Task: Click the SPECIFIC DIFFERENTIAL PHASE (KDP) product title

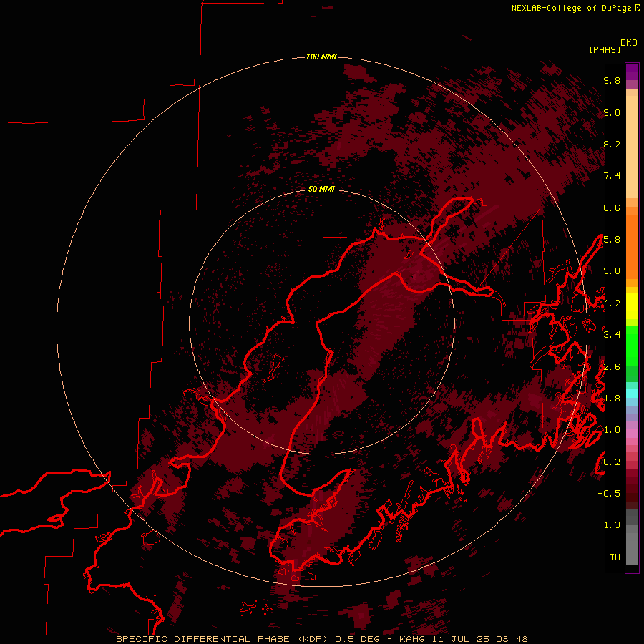Action: pyautogui.click(x=222, y=639)
